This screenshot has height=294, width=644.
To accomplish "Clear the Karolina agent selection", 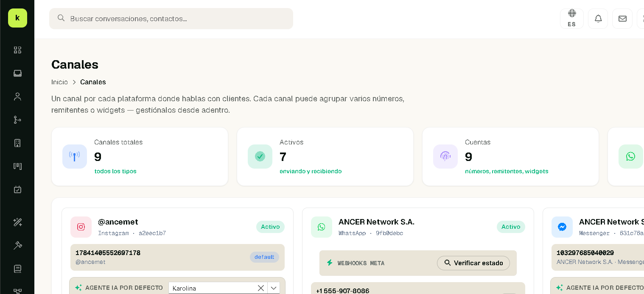I will click(261, 288).
